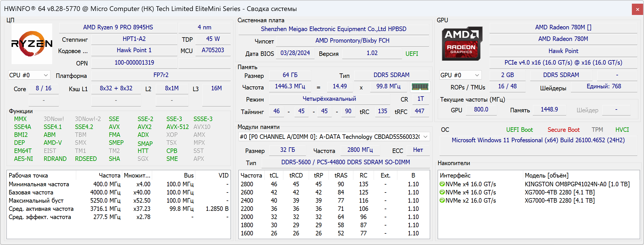Close the HWiNFO summary window
This screenshot has width=644, height=245.
pyautogui.click(x=638, y=9)
